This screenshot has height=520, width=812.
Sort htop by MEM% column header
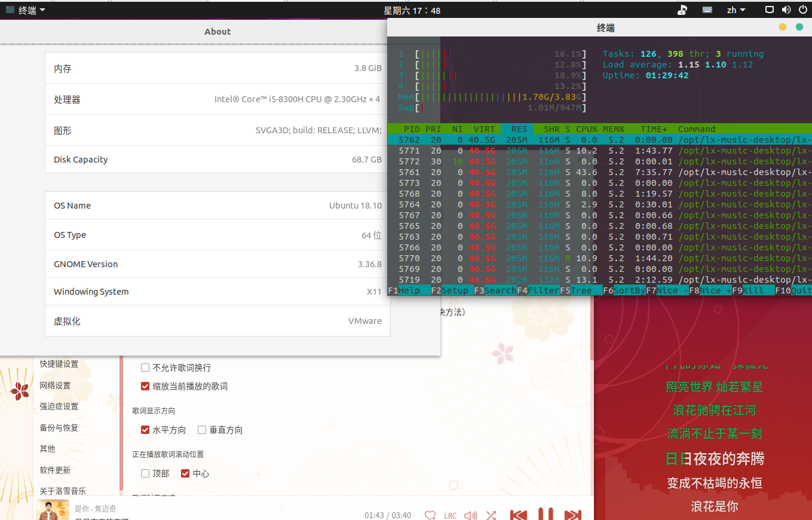click(613, 129)
